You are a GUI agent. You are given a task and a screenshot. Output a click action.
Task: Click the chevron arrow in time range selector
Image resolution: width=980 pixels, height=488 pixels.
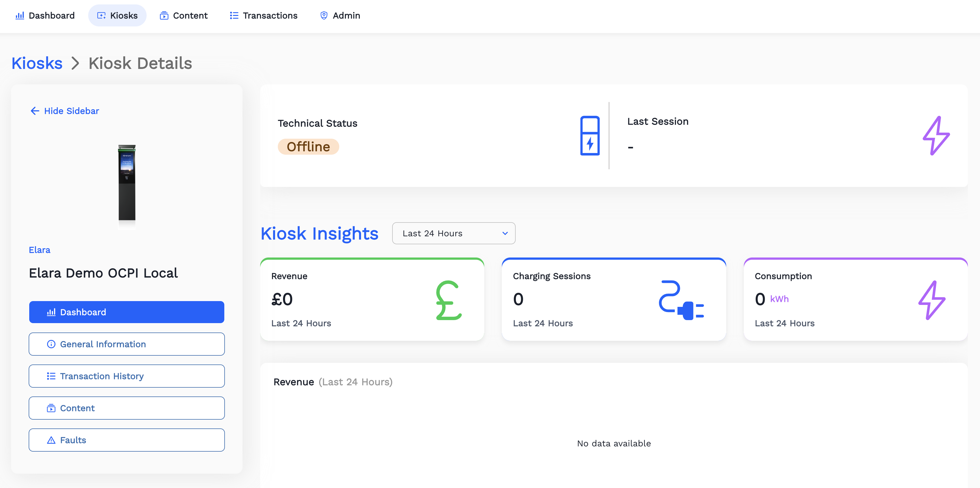pos(505,233)
